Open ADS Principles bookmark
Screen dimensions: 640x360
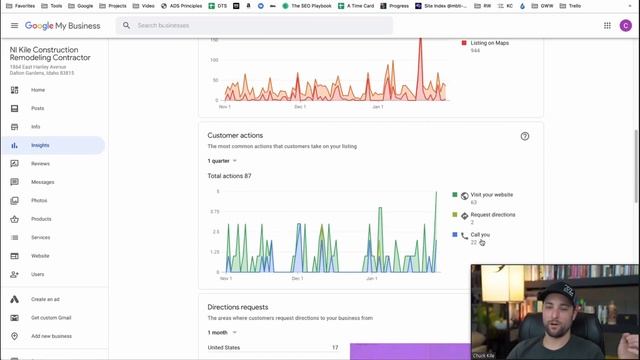(182, 6)
